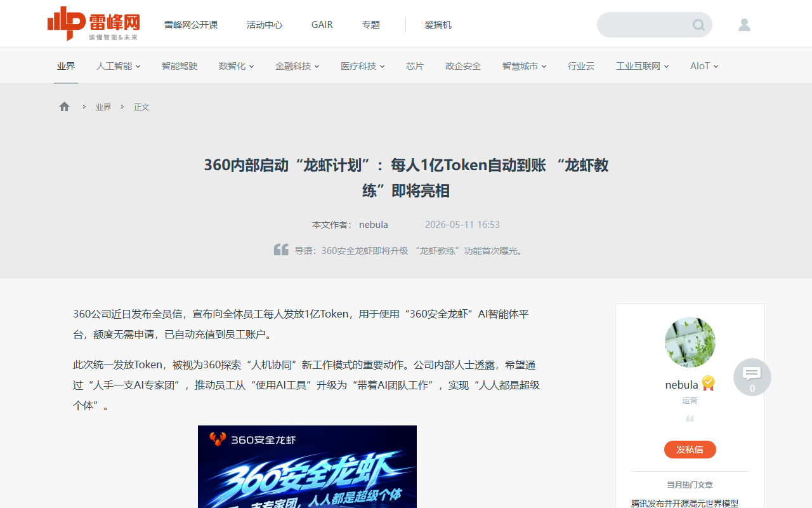The height and width of the screenshot is (508, 812).
Task: Click the 雷峰网 logo
Action: click(x=94, y=23)
